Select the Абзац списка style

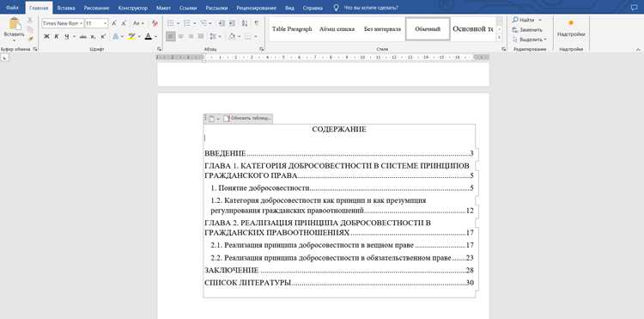(337, 29)
